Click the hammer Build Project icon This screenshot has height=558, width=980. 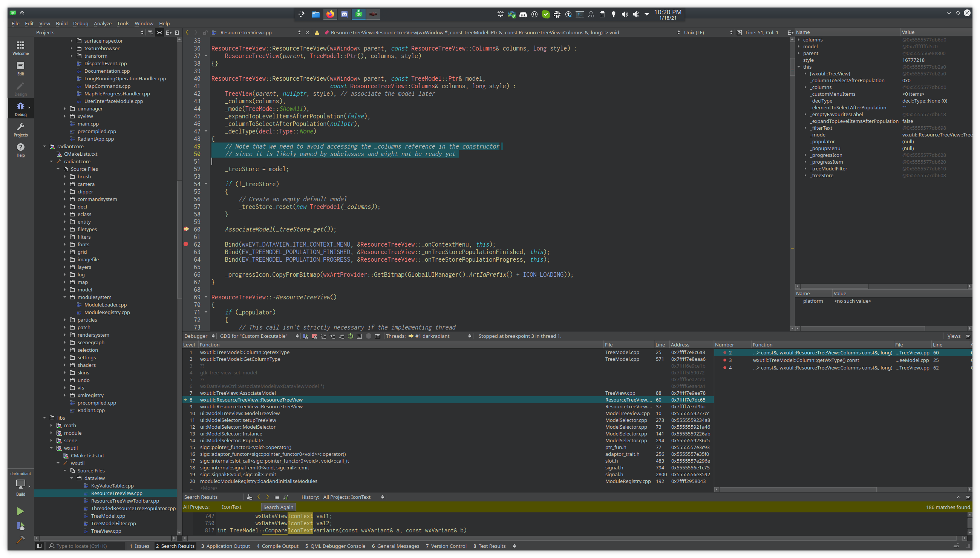coord(20,539)
